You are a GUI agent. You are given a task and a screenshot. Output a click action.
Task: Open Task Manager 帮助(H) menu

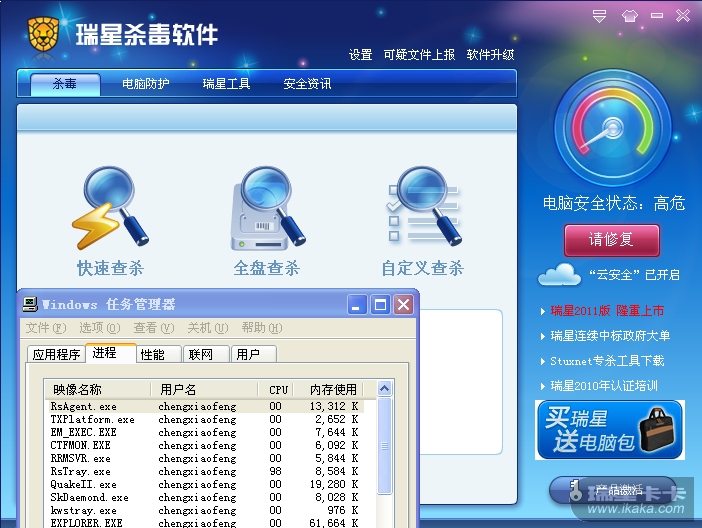(x=262, y=328)
